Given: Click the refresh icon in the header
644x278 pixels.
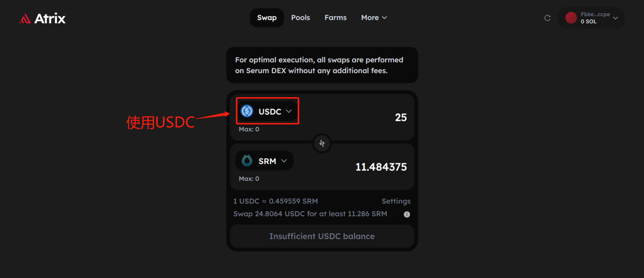Looking at the screenshot, I should 547,18.
